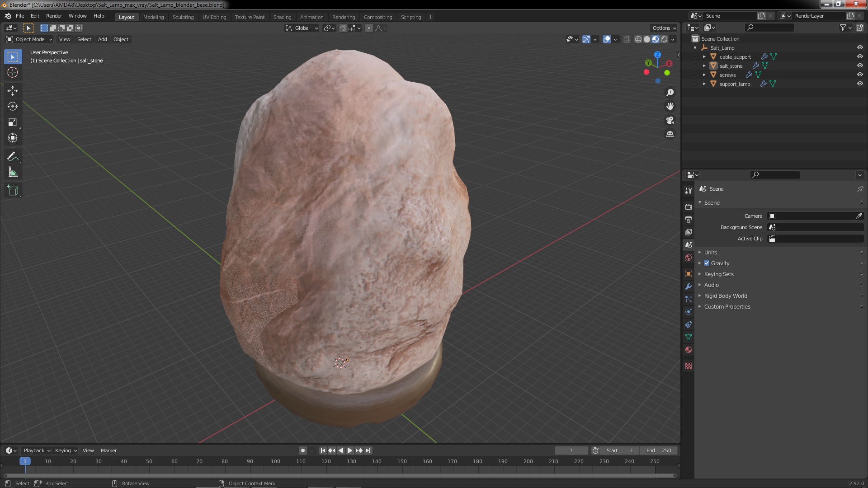Collapse Salt_Lamp collection
This screenshot has width=868, height=488.
(695, 47)
